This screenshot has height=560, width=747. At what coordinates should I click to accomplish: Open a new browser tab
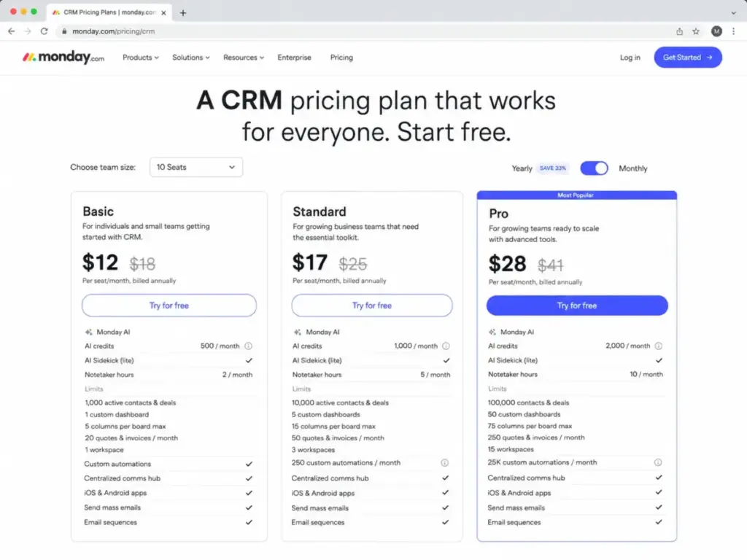(x=183, y=13)
